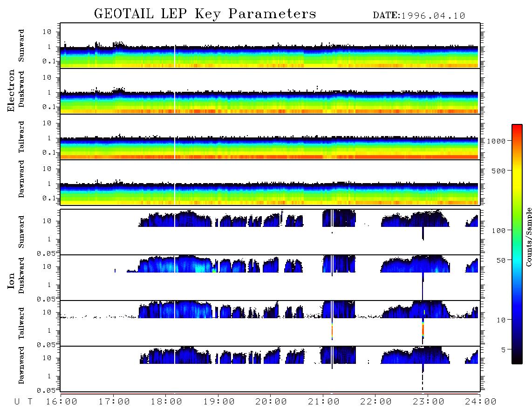Click the Counts/Sample color bar
The height and width of the screenshot is (410, 532).
[517, 244]
